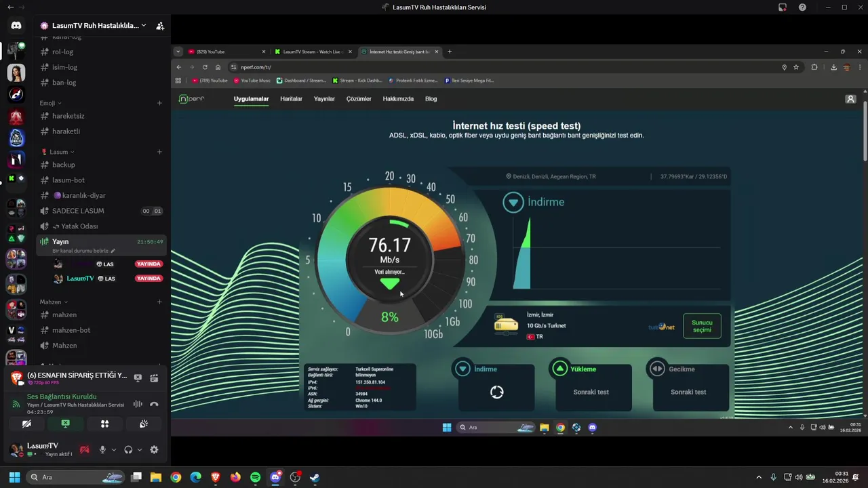Mute the microphone in user panel
This screenshot has width=868, height=488.
click(103, 449)
